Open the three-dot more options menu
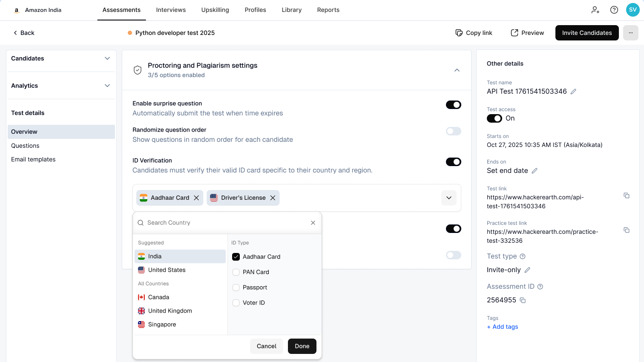 click(x=631, y=33)
